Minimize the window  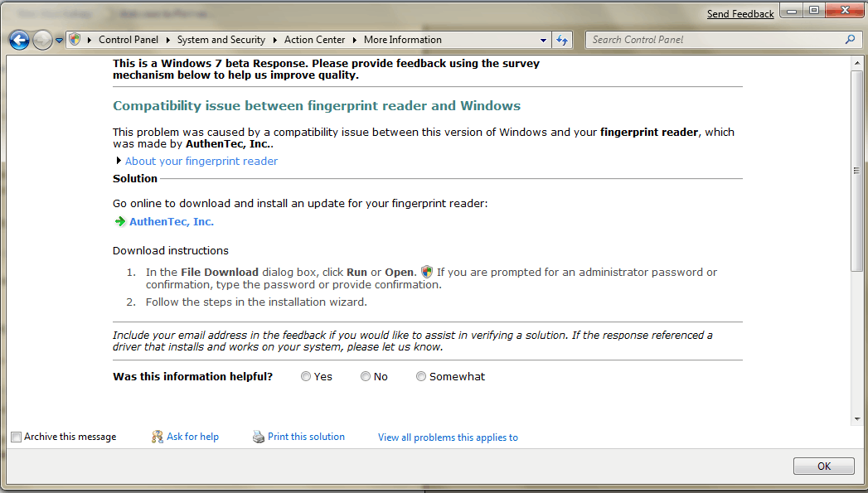793,11
